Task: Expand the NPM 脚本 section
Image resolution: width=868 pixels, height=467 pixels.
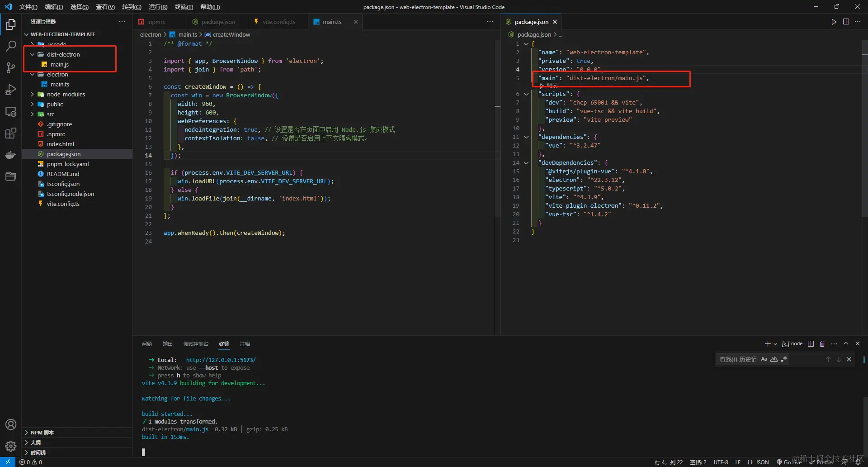Action: [26, 433]
